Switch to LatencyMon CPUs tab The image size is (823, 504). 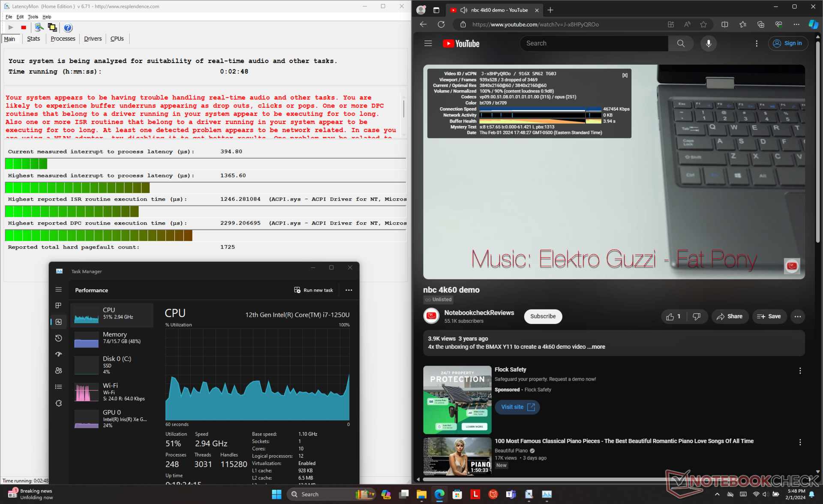pyautogui.click(x=117, y=39)
